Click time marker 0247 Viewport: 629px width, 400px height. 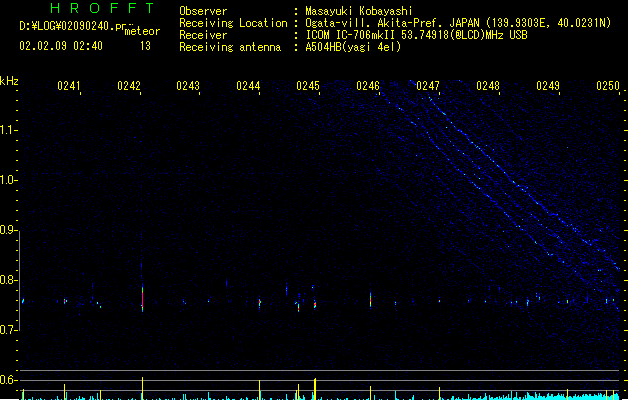coord(428,86)
